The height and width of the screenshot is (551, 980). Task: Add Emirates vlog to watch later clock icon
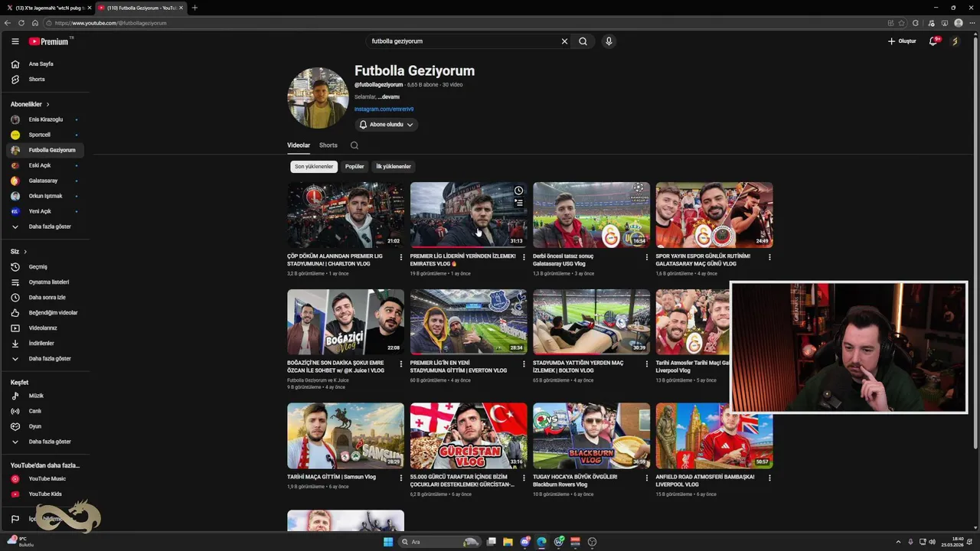click(518, 191)
